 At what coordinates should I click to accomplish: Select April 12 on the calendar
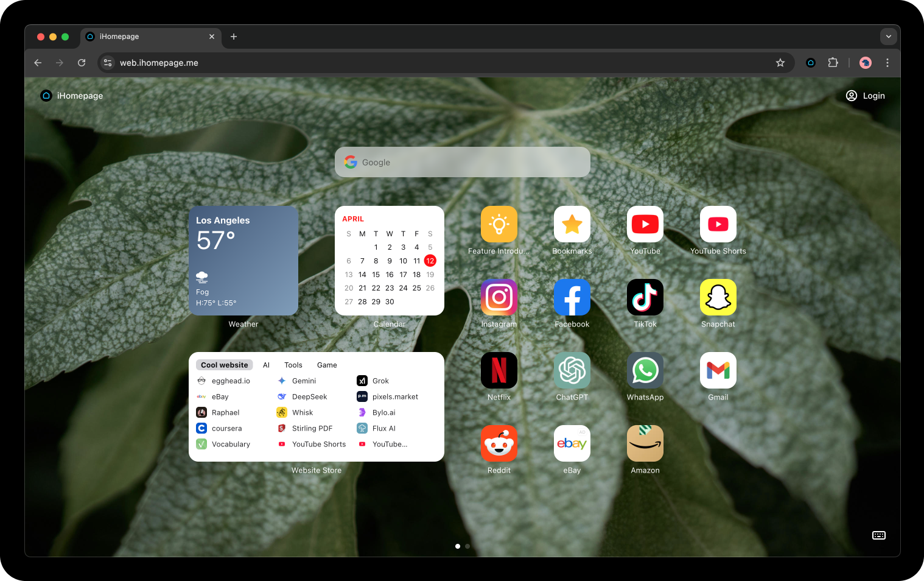[x=430, y=261]
